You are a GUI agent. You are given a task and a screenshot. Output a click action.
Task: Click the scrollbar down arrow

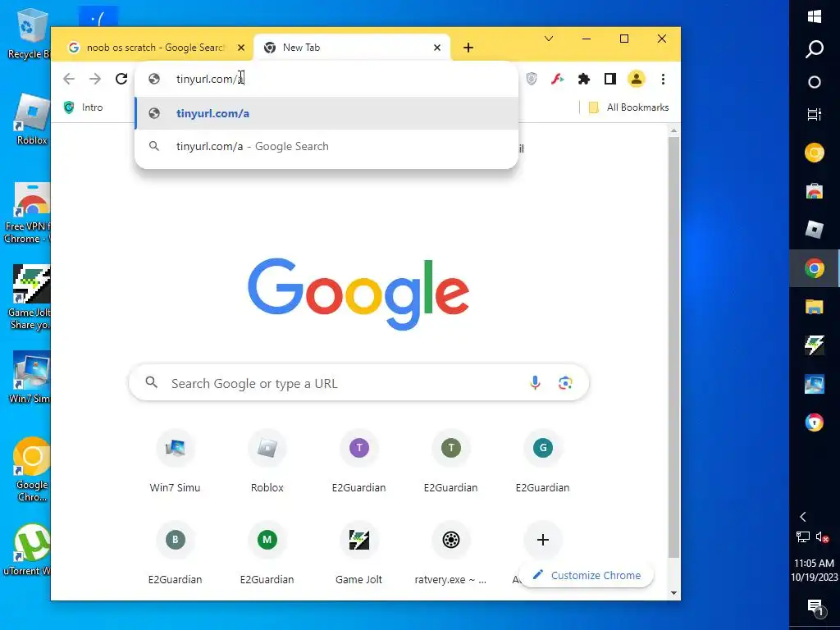[x=674, y=593]
